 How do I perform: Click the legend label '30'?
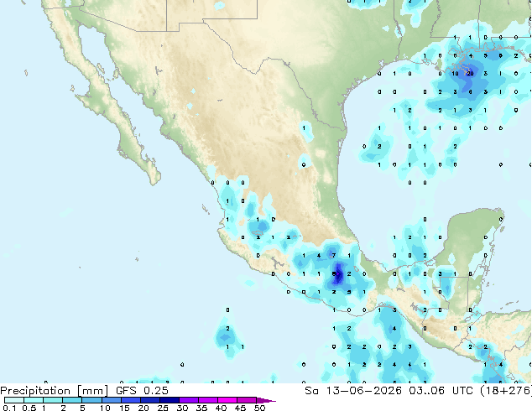pos(183,408)
